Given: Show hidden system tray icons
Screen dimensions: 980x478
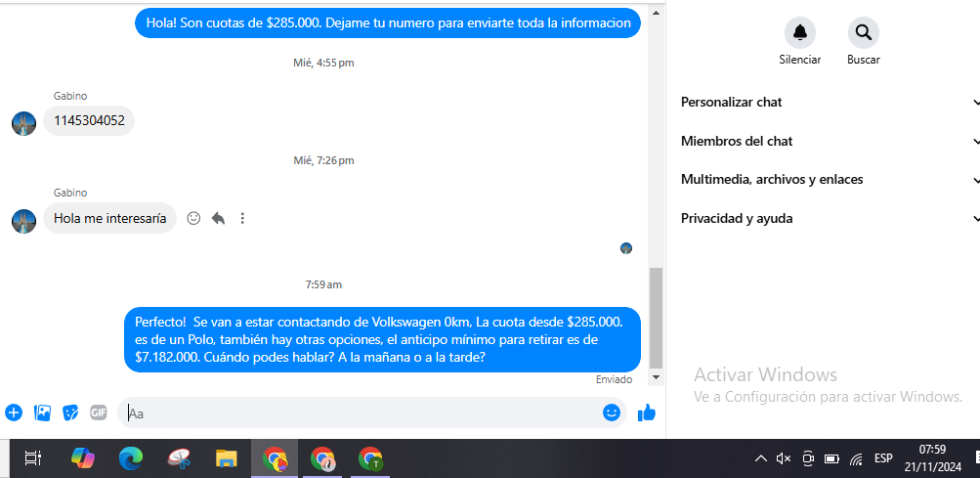Looking at the screenshot, I should pos(760,458).
